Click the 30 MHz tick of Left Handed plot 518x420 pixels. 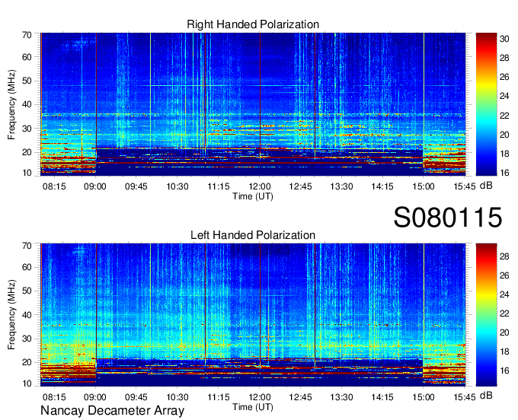click(x=27, y=339)
